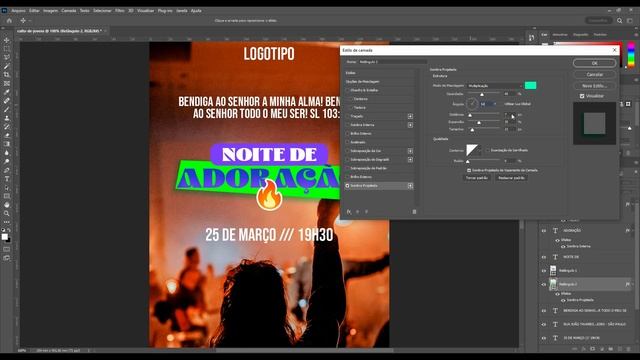Screen dimensions: 640x360
Task: Click the Novo Estilo button
Action: point(594,86)
